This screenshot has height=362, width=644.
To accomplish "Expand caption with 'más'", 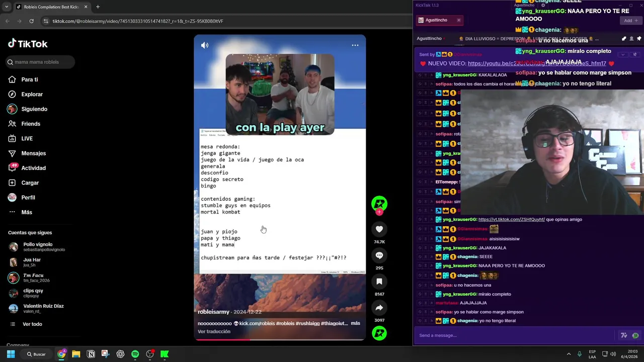I will 355,323.
